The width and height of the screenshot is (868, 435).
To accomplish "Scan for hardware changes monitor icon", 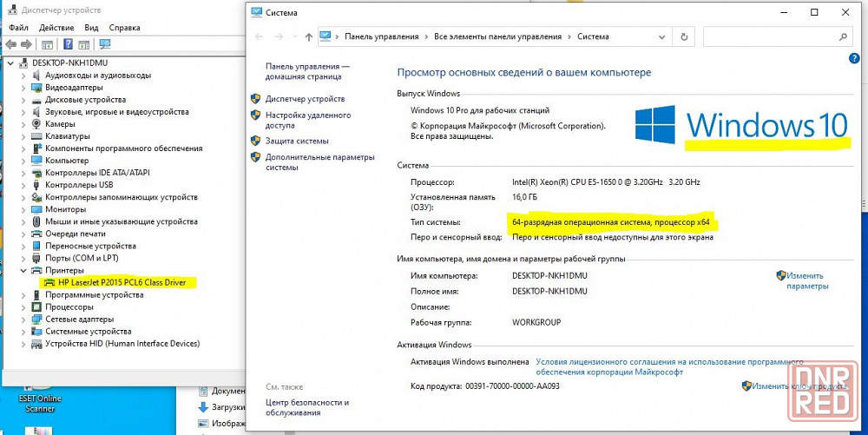I will 105,44.
